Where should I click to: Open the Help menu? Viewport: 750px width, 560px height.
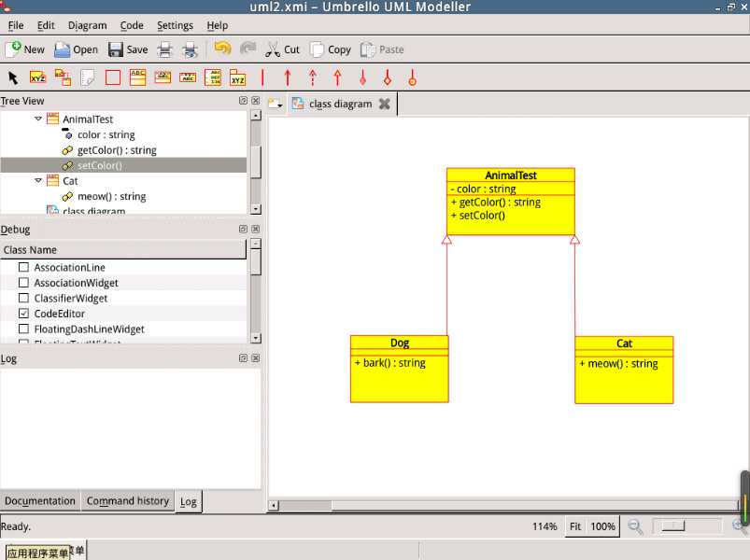pos(218,25)
